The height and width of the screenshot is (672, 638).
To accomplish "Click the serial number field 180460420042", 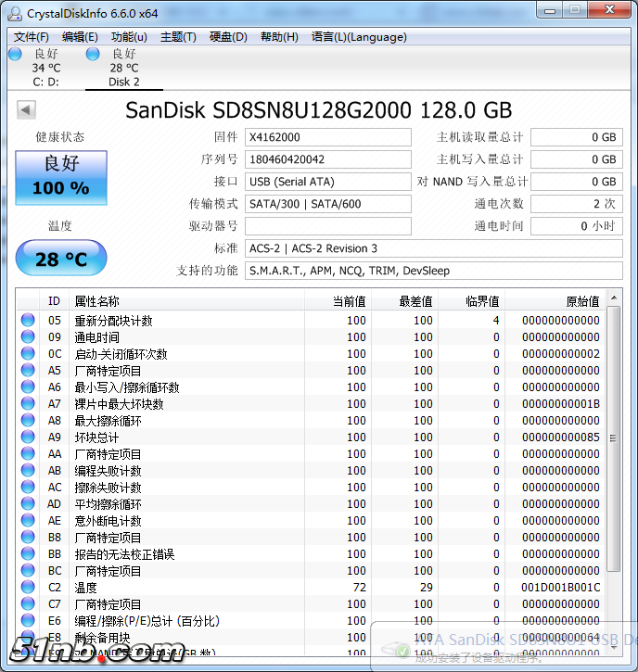I will click(x=327, y=159).
